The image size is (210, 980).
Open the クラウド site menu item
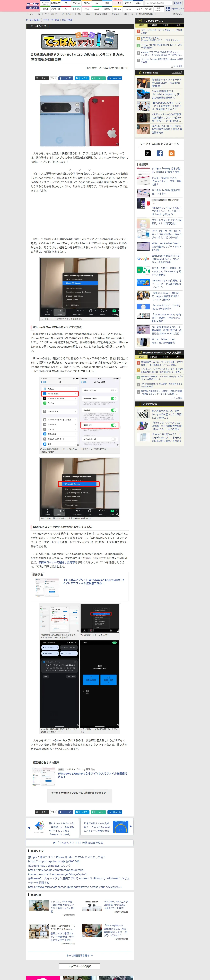point(128,3)
